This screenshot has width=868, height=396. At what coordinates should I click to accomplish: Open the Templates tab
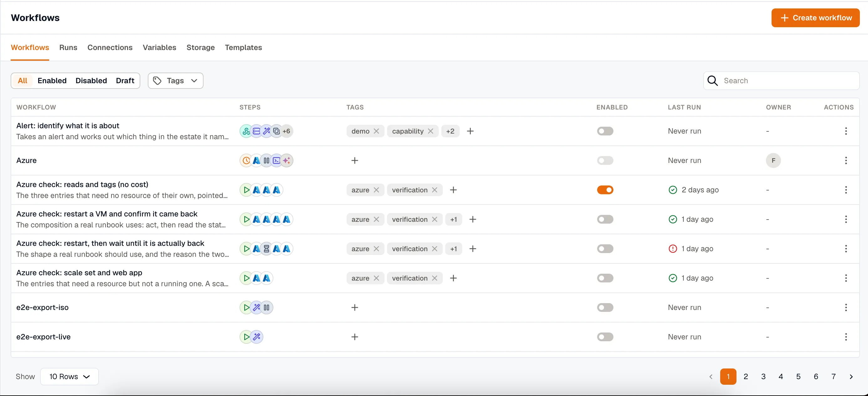[243, 48]
